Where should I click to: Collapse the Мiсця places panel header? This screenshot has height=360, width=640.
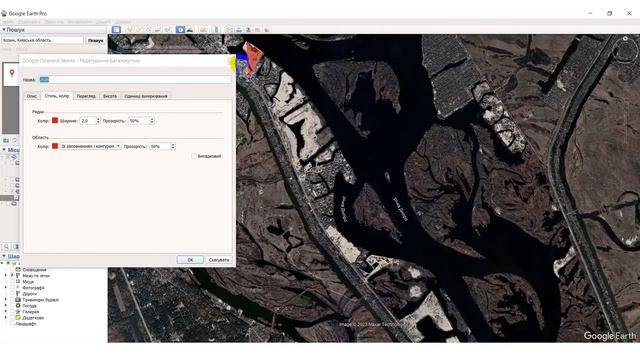[x=4, y=150]
